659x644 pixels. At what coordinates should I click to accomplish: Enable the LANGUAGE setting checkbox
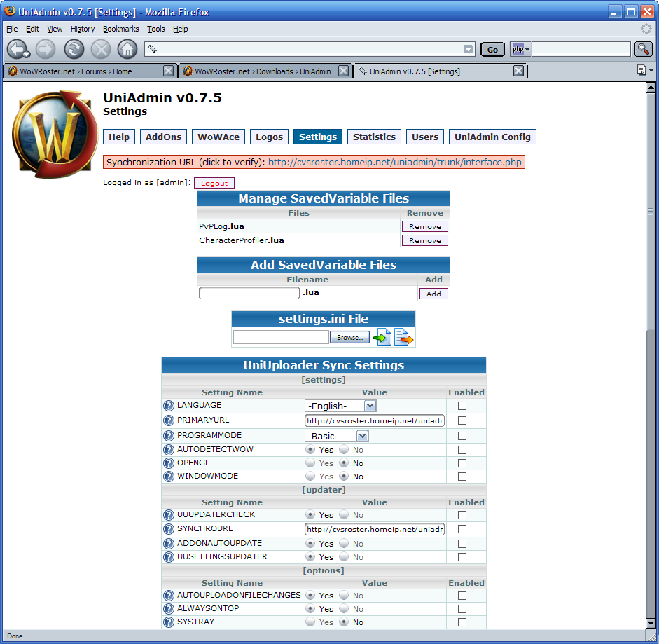point(462,406)
